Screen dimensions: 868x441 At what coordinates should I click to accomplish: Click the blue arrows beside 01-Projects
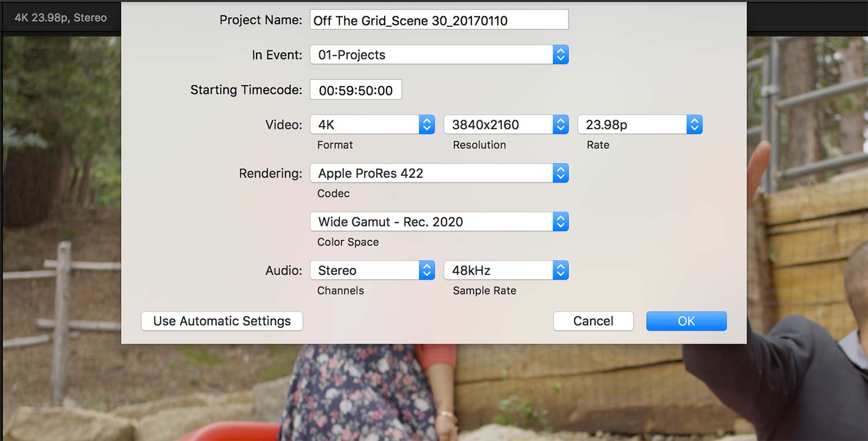(x=561, y=55)
